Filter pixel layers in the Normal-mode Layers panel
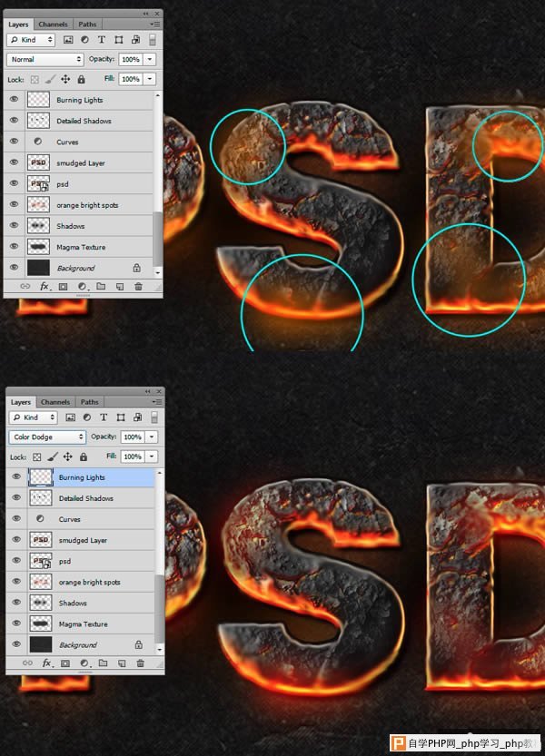The image size is (545, 756). [68, 40]
